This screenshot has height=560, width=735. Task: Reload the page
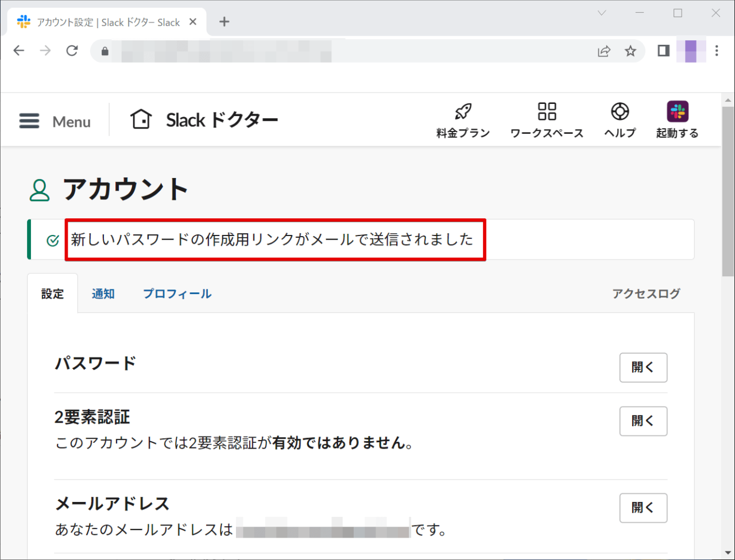72,51
